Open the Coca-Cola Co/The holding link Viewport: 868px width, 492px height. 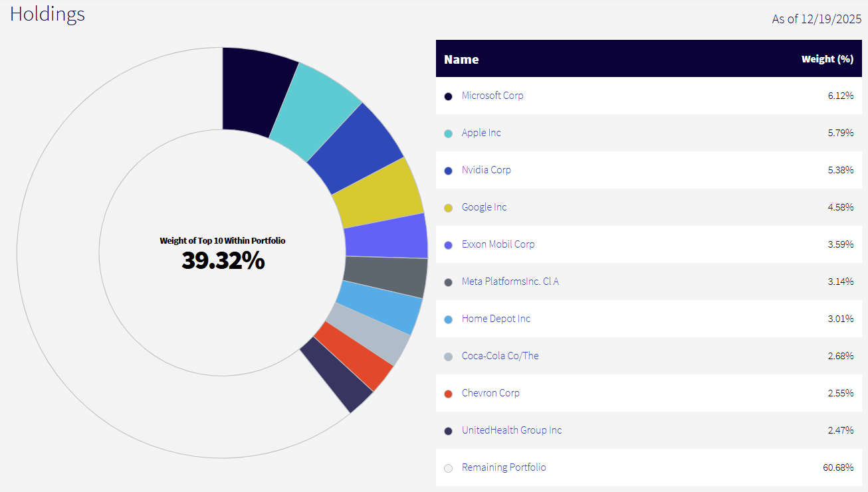(500, 355)
